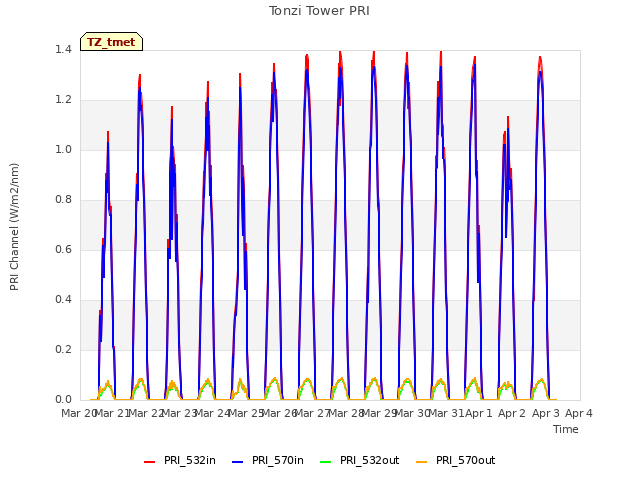The width and height of the screenshot is (640, 480).
Task: Click the 1.0 y-axis tick label
Action: click(63, 149)
